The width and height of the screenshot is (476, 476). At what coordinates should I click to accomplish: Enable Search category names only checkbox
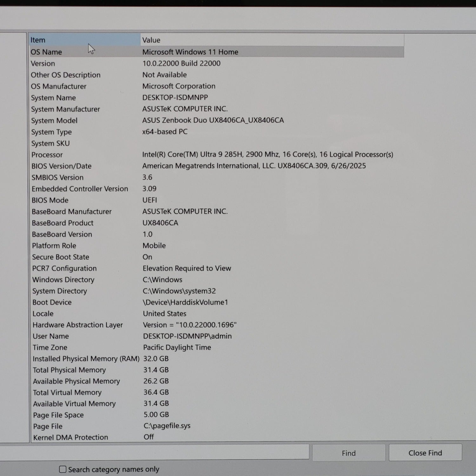click(63, 469)
